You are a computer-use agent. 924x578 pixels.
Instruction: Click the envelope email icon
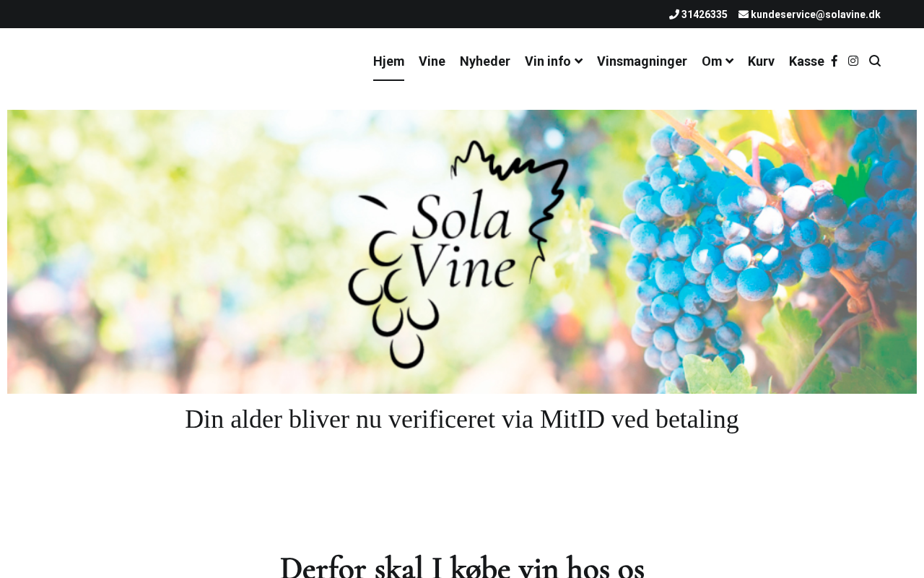[x=744, y=14]
